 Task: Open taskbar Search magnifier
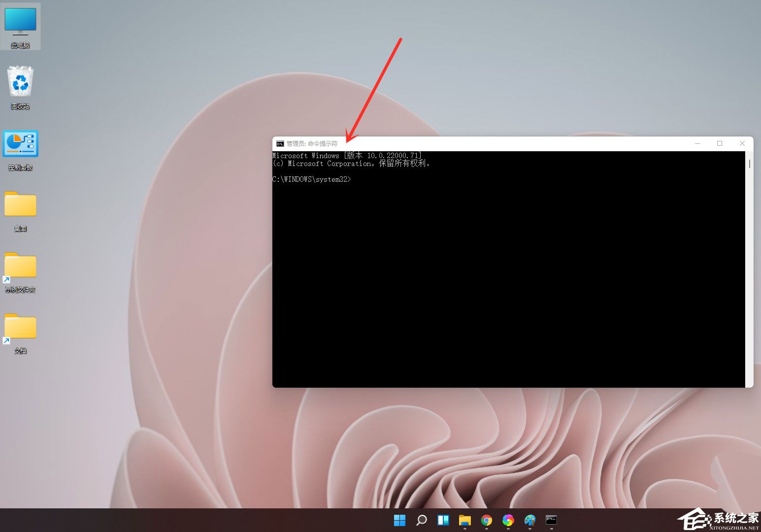click(422, 520)
